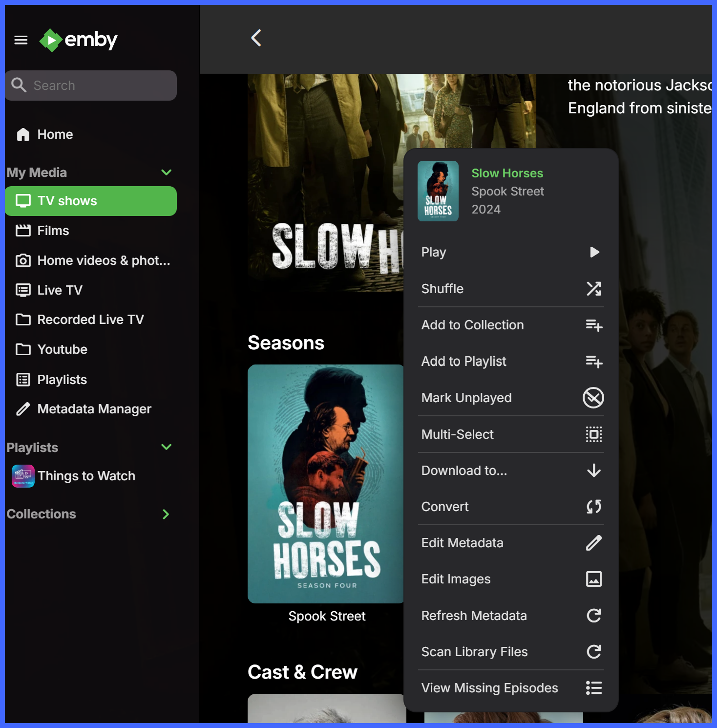Viewport: 717px width, 728px height.
Task: Click the Live TV icon
Action: pyautogui.click(x=23, y=290)
